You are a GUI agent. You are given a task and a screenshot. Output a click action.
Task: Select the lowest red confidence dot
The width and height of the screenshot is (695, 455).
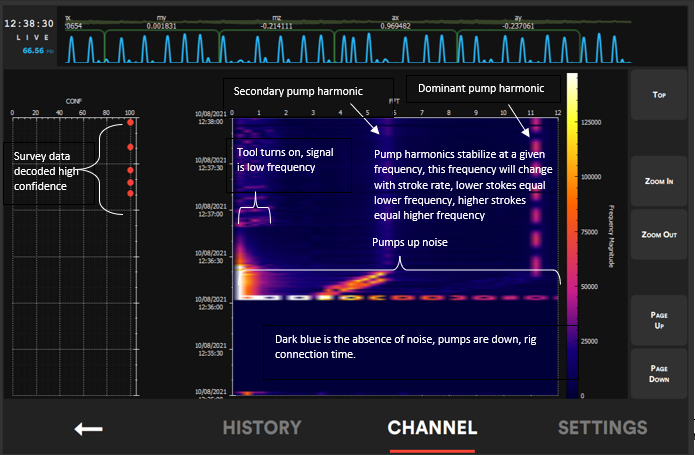point(130,194)
